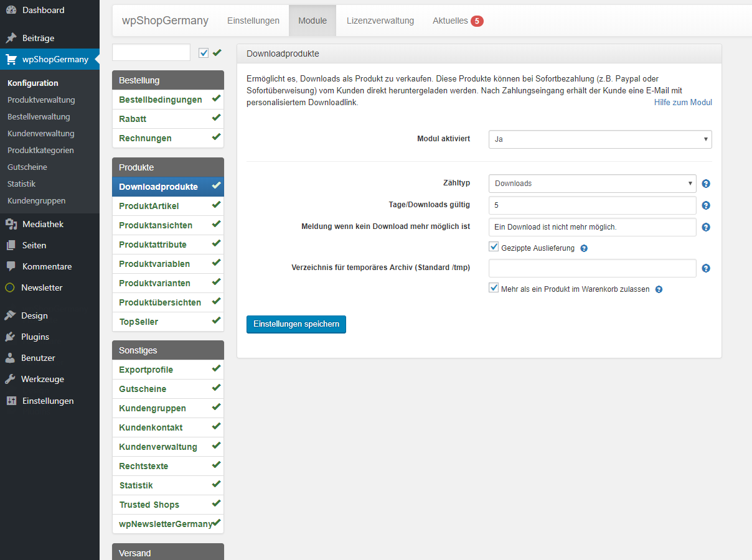Select the wpNewsletterGermany module
This screenshot has height=560, width=752.
point(168,524)
